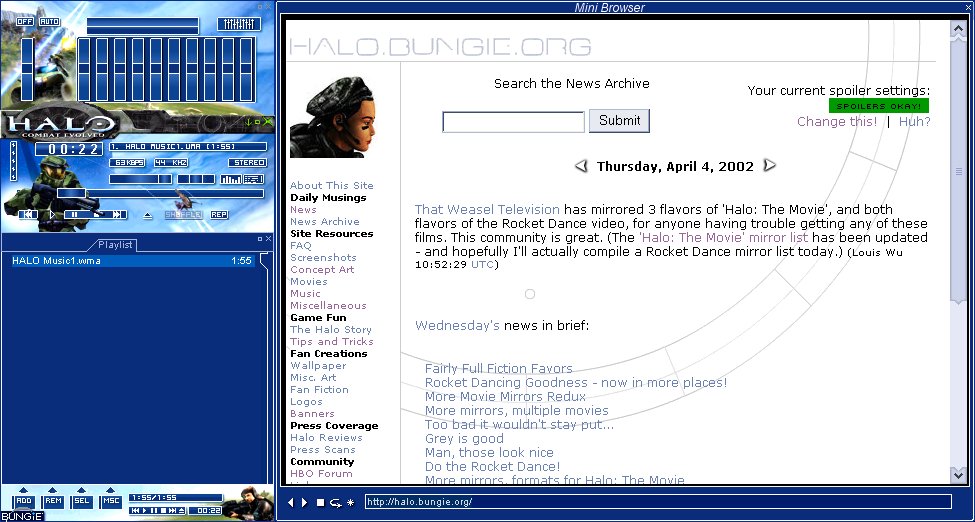Click the asterisk icon in Mini Browser toolbar
975x522 pixels.
(351, 502)
